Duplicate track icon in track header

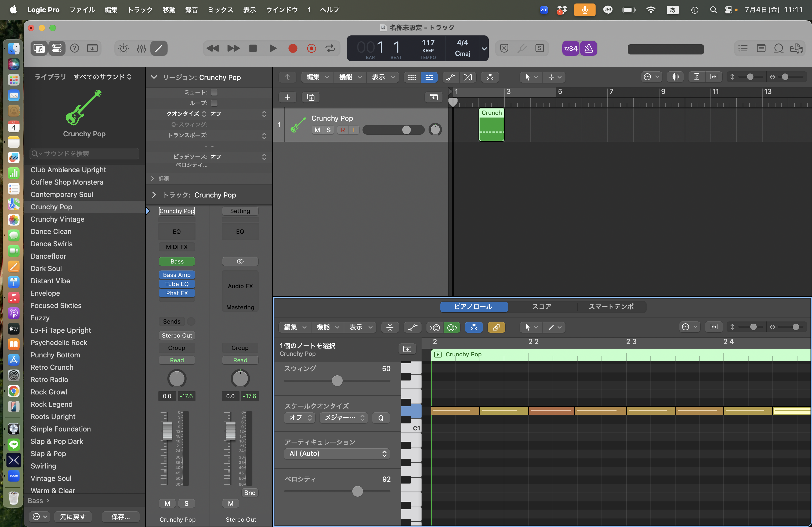311,97
